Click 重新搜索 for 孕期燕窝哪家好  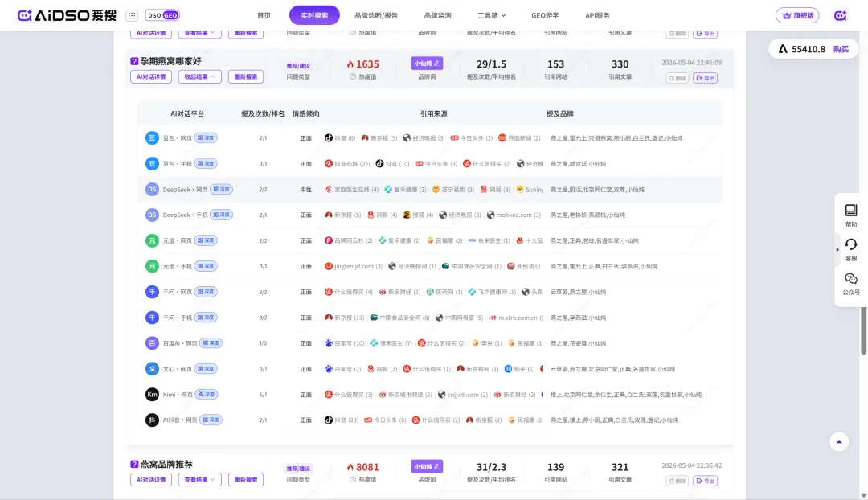tap(246, 76)
